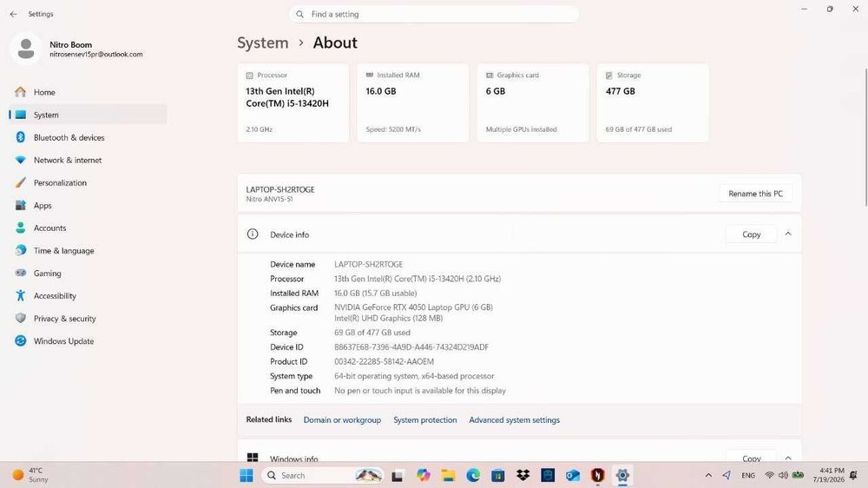This screenshot has width=868, height=488.
Task: Collapse the Windows info section
Action: [x=788, y=458]
